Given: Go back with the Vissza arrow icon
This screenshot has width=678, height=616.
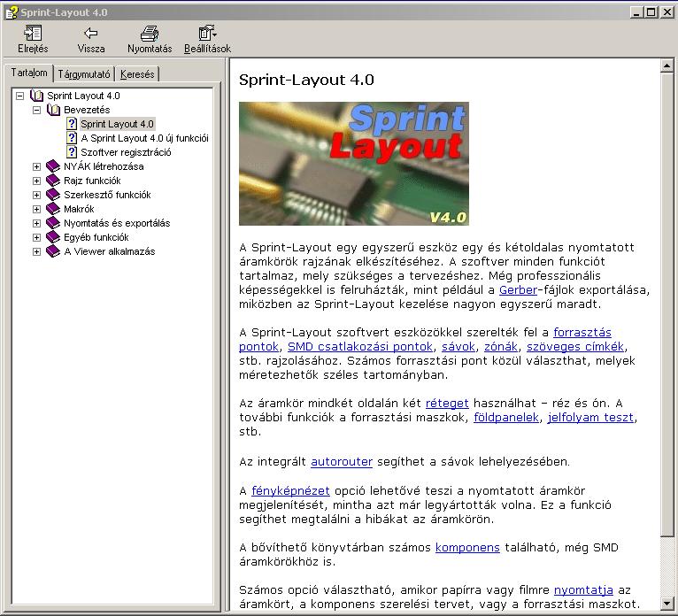Looking at the screenshot, I should click(91, 33).
